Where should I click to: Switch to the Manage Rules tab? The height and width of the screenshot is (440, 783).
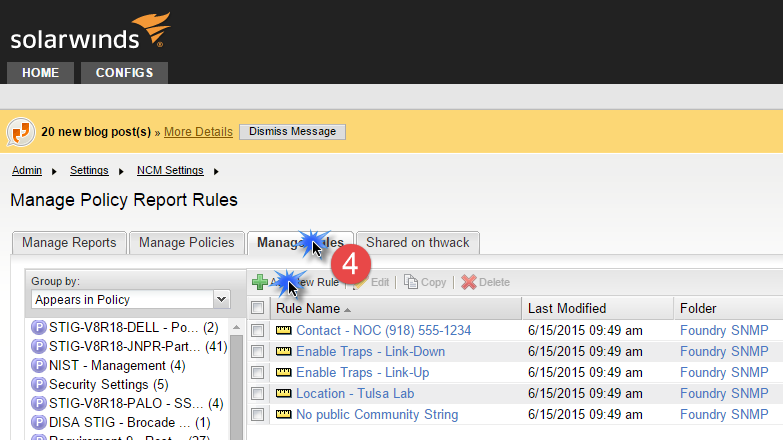point(301,243)
